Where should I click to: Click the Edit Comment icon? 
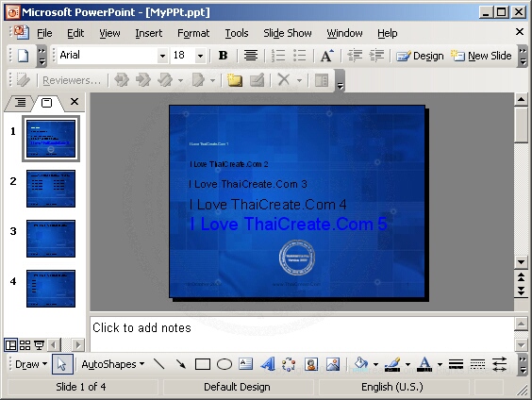(257, 80)
